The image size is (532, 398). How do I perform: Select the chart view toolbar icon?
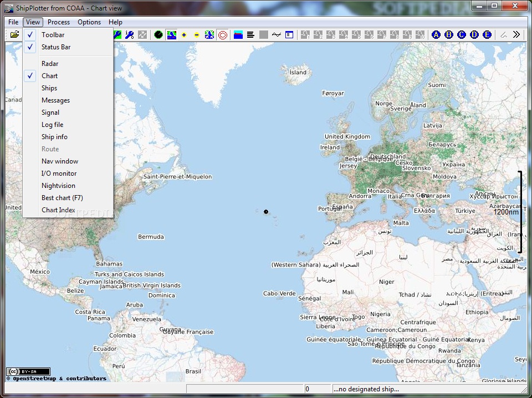[x=171, y=34]
